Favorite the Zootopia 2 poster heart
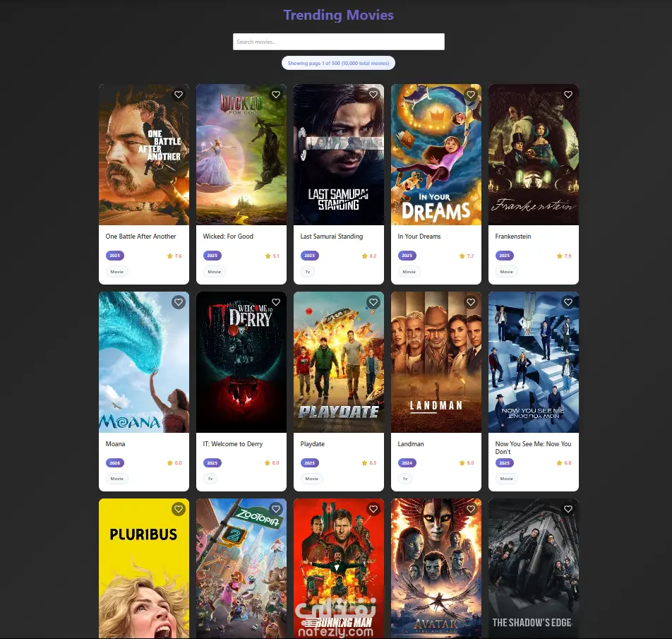This screenshot has height=639, width=672. tap(276, 509)
